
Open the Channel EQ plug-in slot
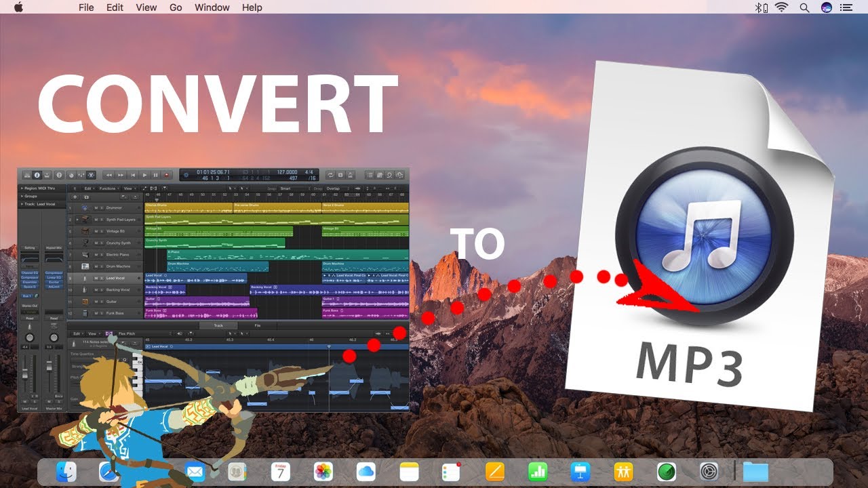point(30,273)
